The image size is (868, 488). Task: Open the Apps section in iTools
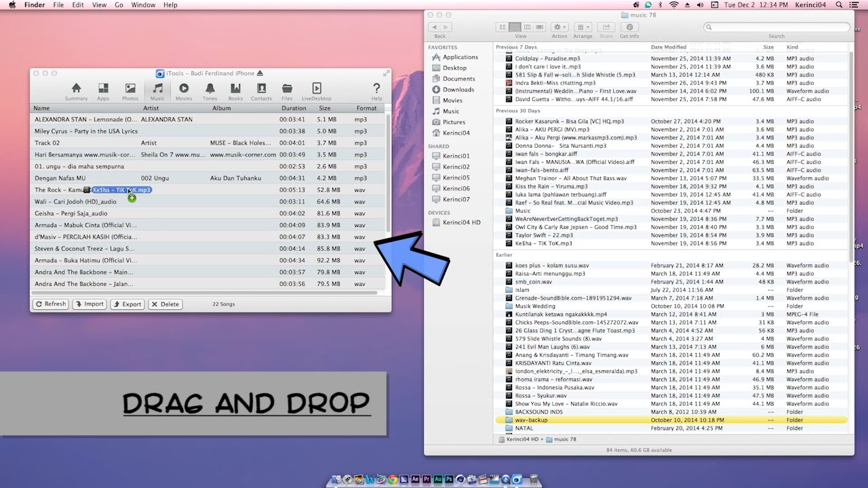click(103, 91)
